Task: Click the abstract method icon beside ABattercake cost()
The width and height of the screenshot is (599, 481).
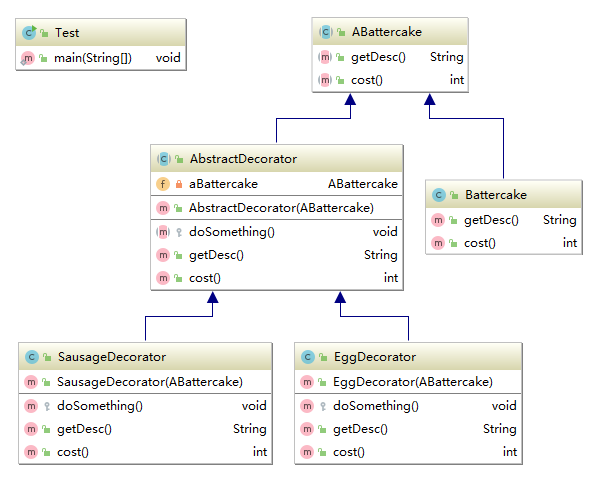Action: (325, 80)
